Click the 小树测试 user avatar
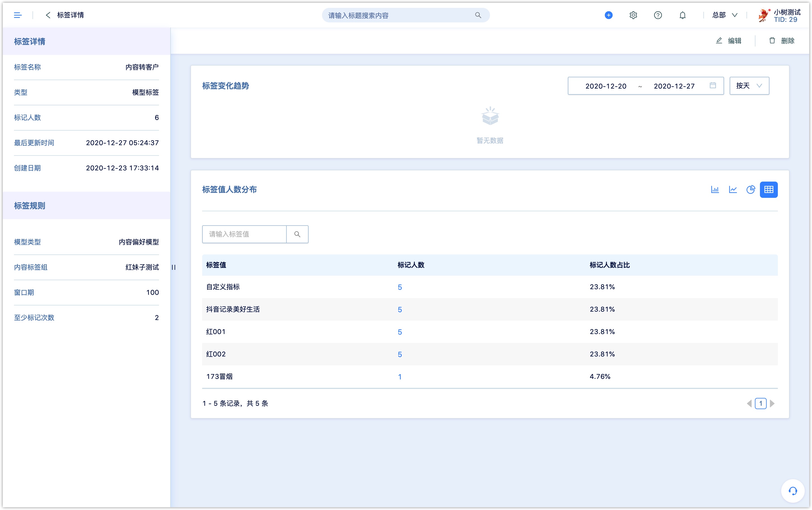Viewport: 812px width, 510px height. [764, 15]
